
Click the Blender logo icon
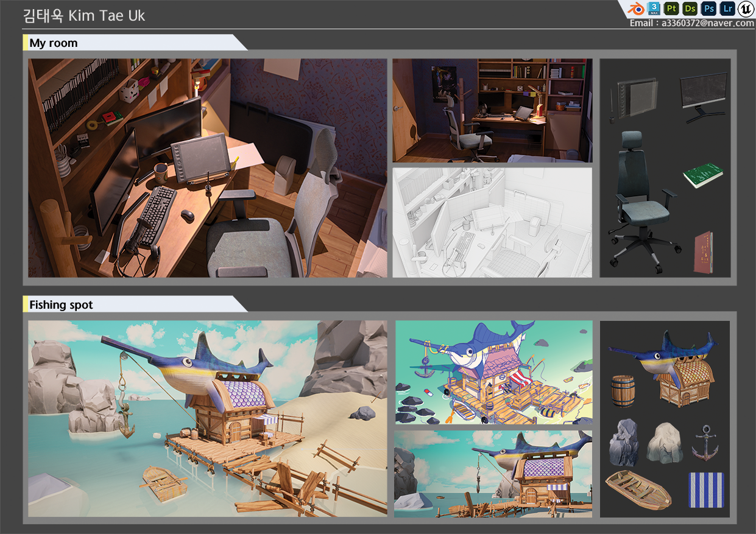pyautogui.click(x=637, y=9)
